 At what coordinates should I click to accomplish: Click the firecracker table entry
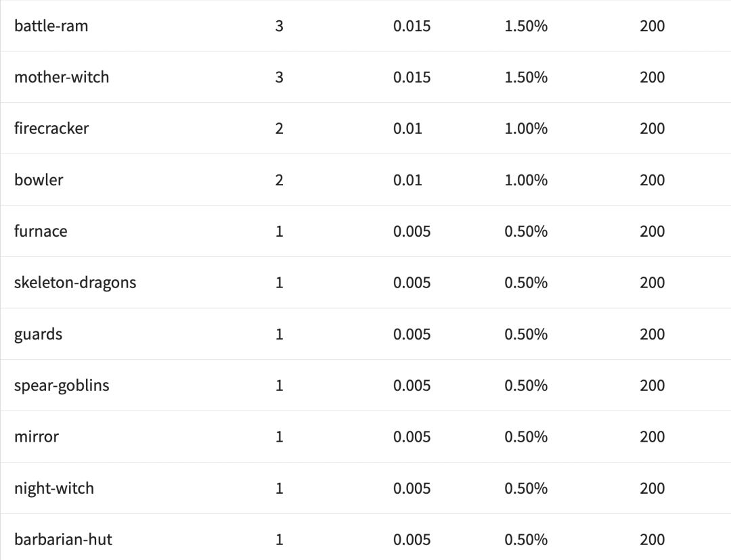[51, 129]
